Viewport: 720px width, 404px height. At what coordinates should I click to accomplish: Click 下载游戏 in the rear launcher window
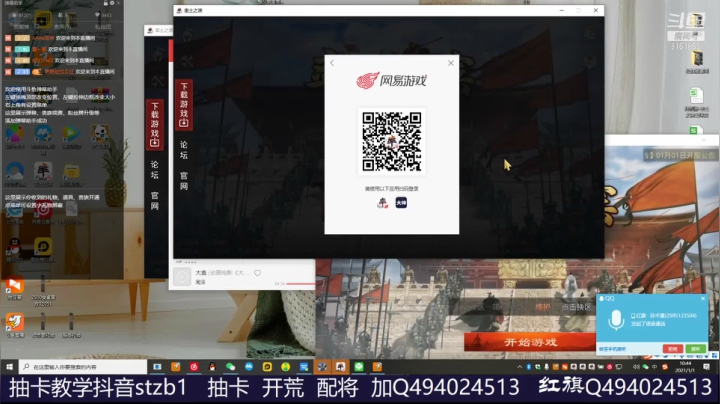point(155,124)
